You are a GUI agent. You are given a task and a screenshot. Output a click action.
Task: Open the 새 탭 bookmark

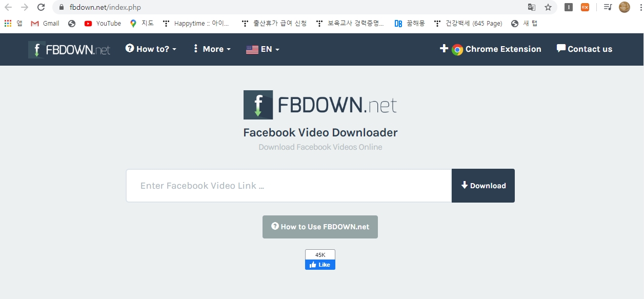pos(524,23)
